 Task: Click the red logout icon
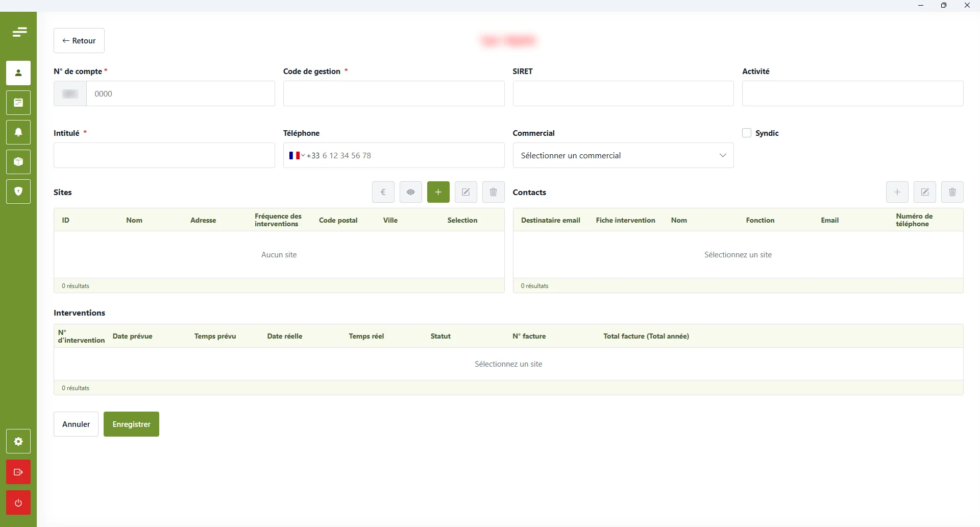(18, 472)
